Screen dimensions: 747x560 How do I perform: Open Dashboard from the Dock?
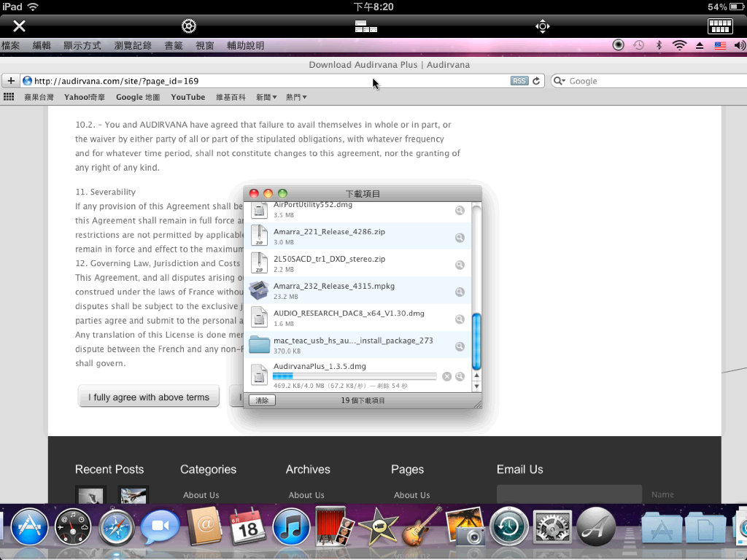click(x=72, y=527)
